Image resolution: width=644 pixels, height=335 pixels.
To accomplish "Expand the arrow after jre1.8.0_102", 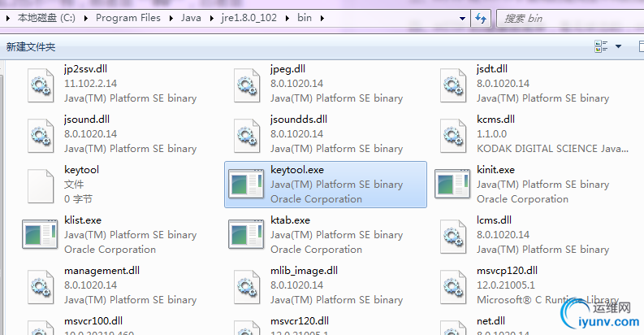I will pos(287,18).
